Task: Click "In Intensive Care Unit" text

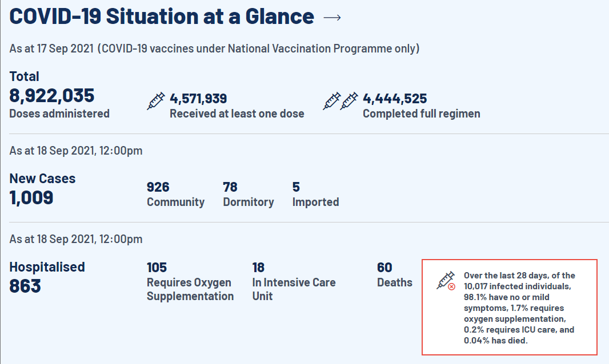Action: (x=294, y=289)
